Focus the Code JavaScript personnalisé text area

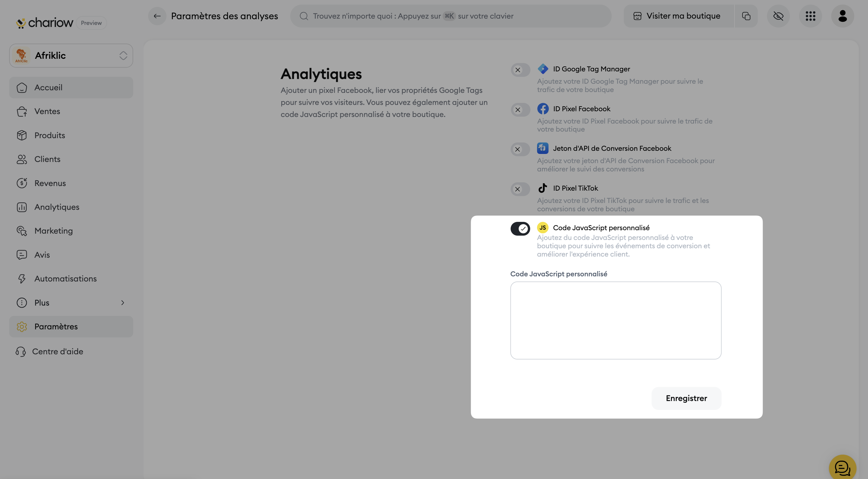pyautogui.click(x=616, y=320)
